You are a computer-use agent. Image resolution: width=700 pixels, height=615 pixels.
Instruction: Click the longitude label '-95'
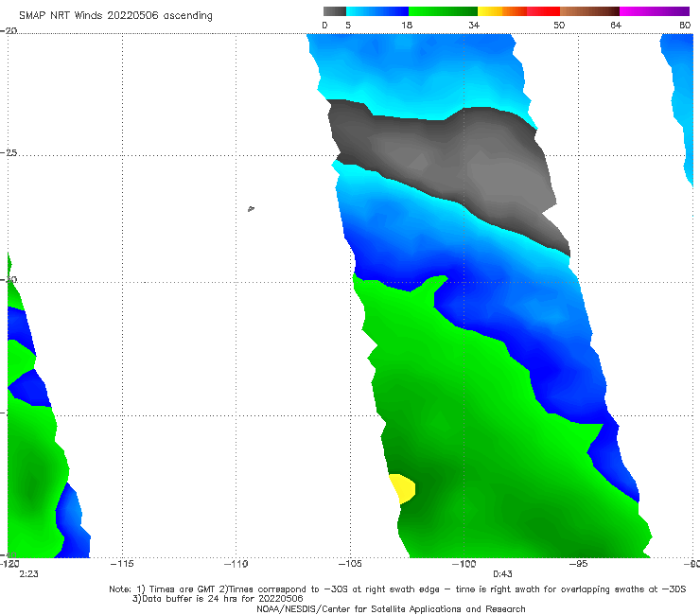click(579, 564)
